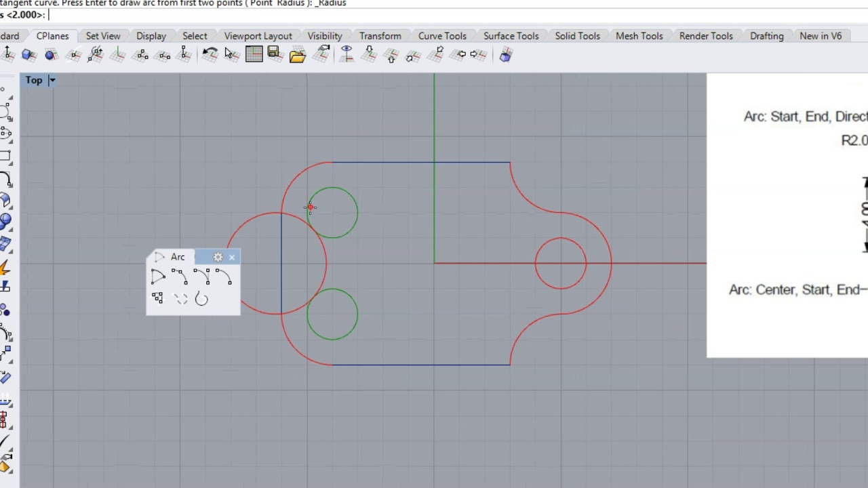Select the blue top horizontal line in viewport
The height and width of the screenshot is (488, 868).
point(420,162)
